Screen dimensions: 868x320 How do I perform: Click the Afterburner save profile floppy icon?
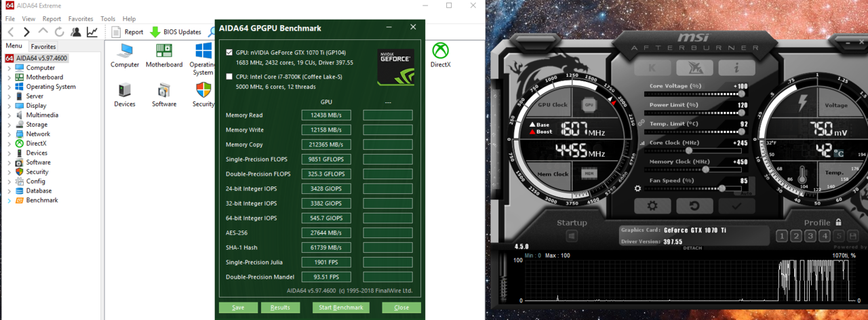tap(854, 236)
